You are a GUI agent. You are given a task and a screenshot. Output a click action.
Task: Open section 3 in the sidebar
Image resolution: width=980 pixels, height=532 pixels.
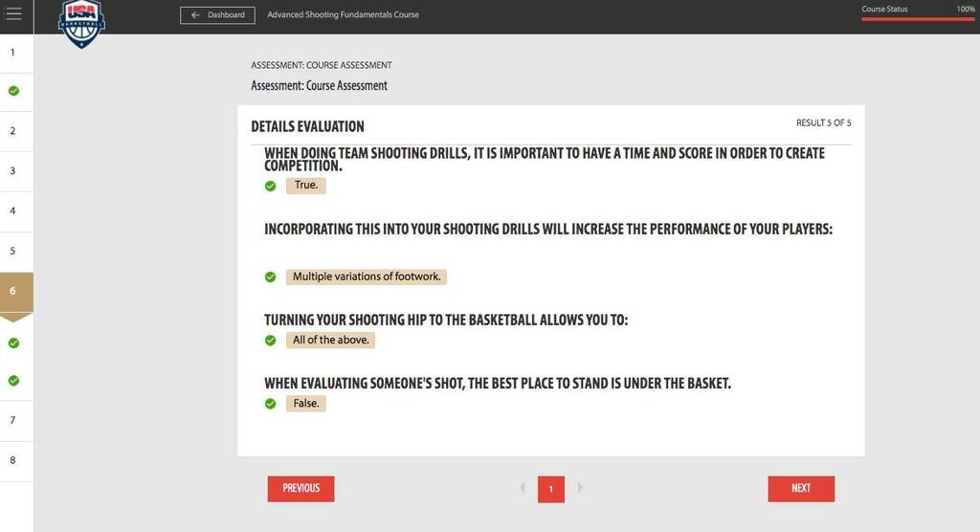13,171
